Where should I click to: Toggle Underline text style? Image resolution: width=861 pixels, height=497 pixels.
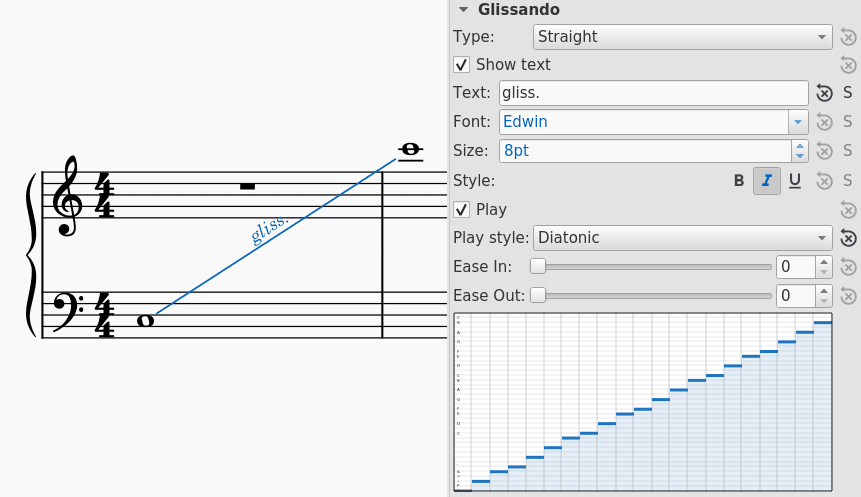[795, 181]
